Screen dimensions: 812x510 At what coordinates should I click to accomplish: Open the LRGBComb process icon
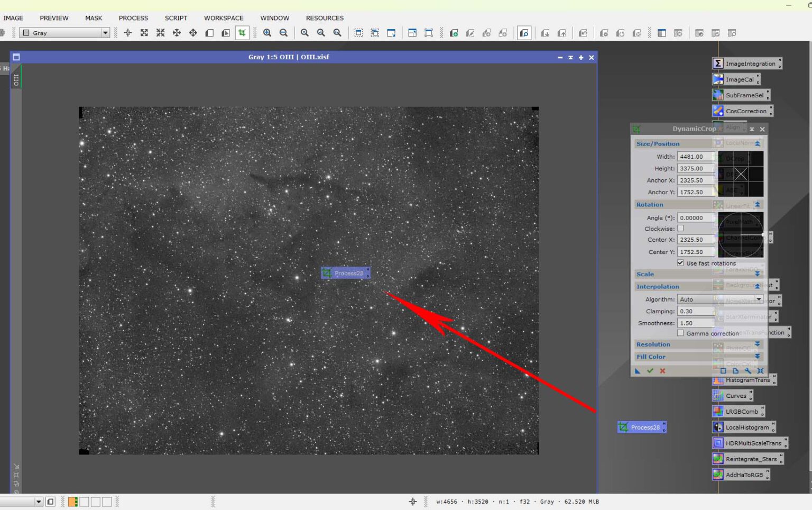coord(738,411)
